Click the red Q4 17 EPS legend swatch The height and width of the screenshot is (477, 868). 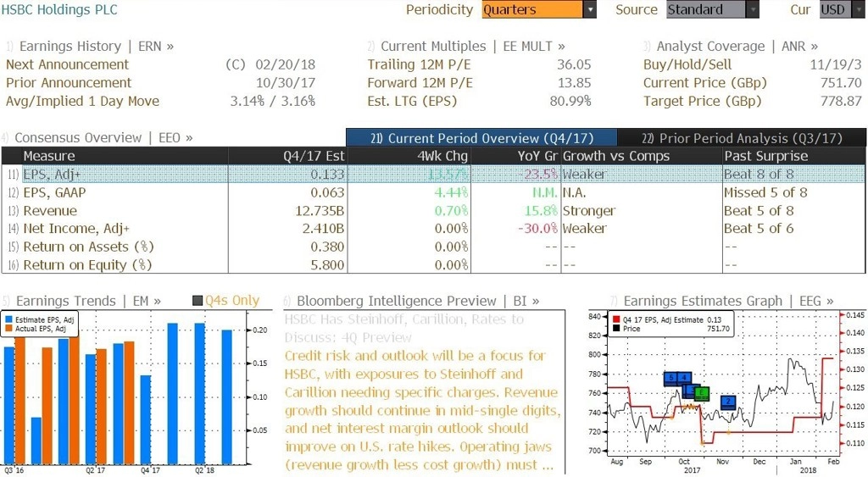616,320
